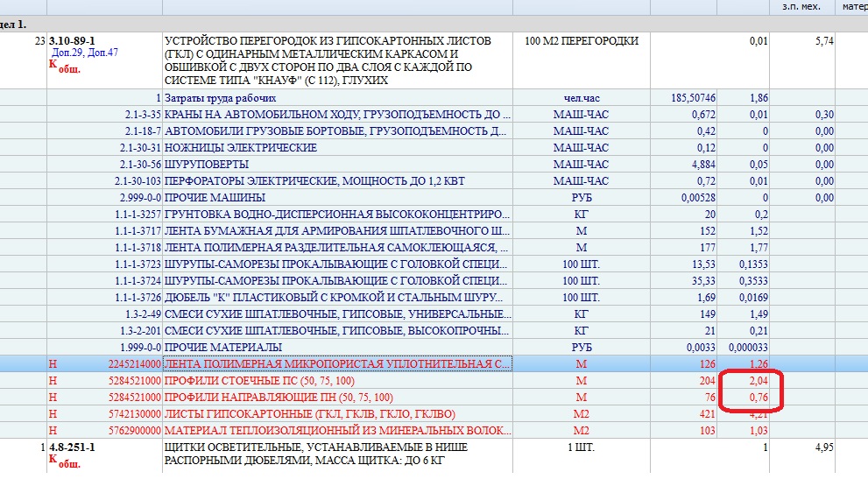Select row ПРОЧИЕ МАШИНЫ

coord(434,198)
